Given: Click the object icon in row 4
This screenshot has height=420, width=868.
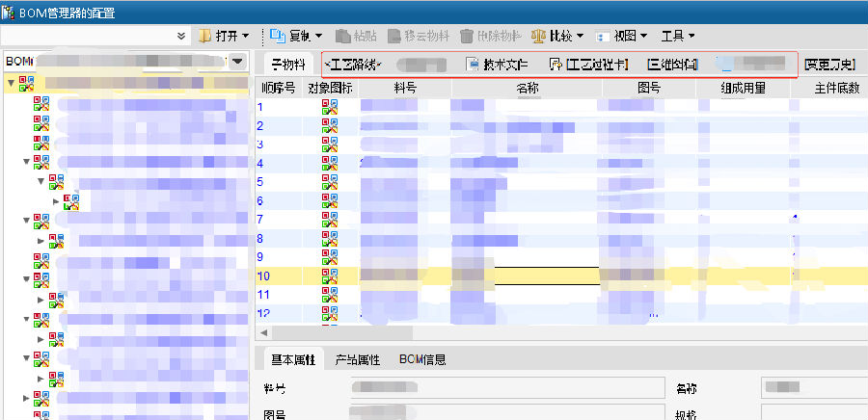Looking at the screenshot, I should [330, 164].
